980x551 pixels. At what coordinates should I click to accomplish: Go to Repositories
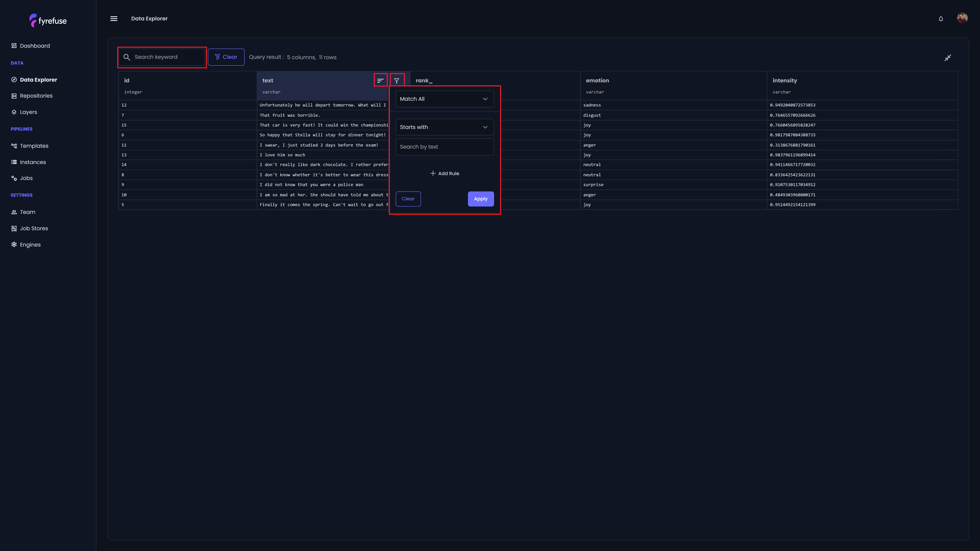click(x=36, y=96)
